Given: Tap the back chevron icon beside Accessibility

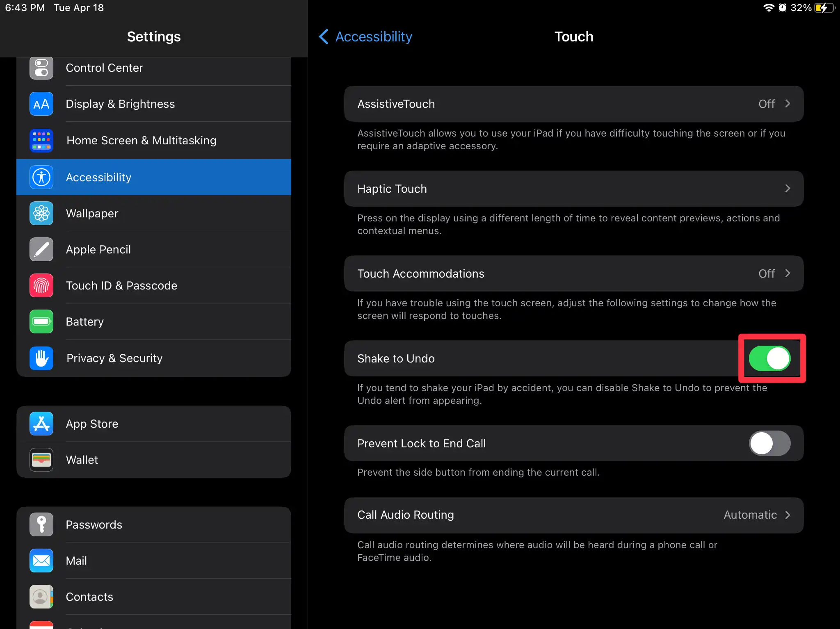Looking at the screenshot, I should coord(324,36).
